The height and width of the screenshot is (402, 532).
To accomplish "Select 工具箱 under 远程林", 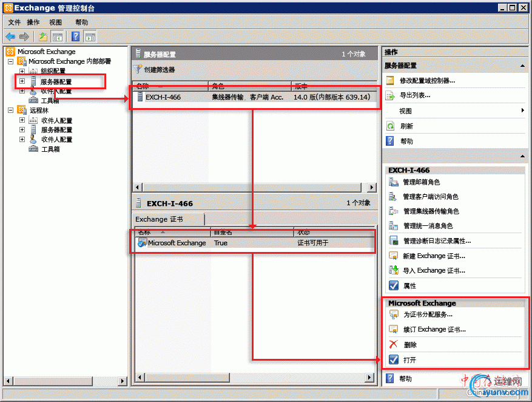I will point(50,149).
